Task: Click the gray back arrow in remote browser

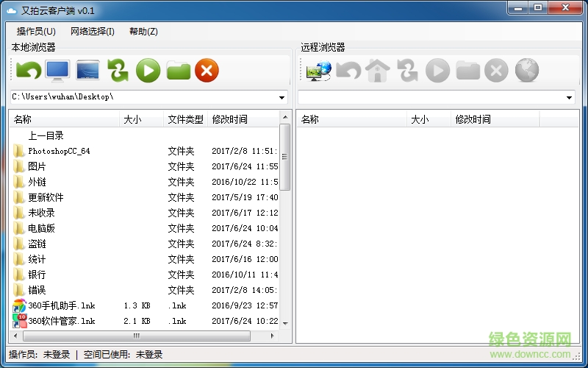Action: point(348,70)
